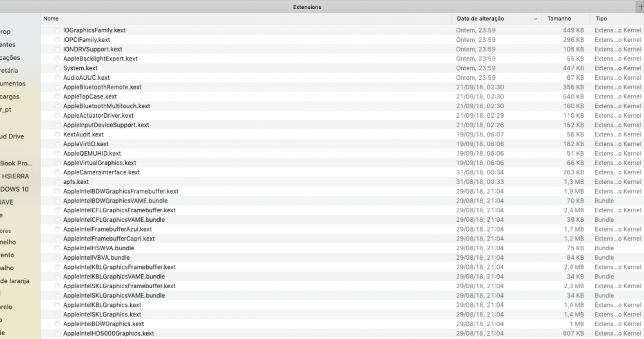This screenshot has width=644, height=339.
Task: Sort the list by the Nome column
Action: (51, 19)
